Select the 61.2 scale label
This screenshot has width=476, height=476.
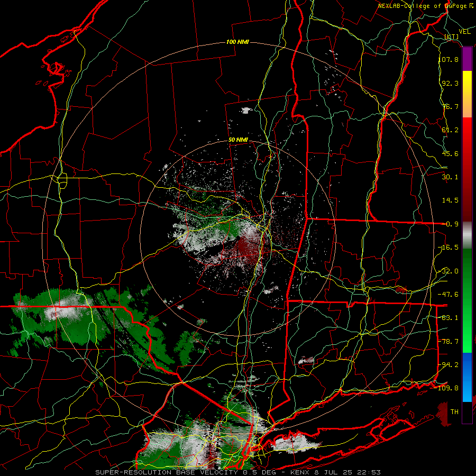coord(450,130)
